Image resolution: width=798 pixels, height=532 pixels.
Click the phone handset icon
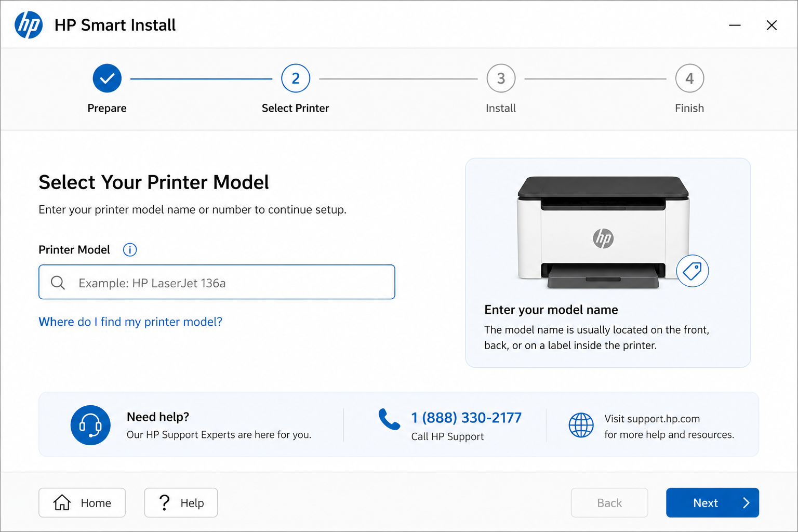[389, 419]
